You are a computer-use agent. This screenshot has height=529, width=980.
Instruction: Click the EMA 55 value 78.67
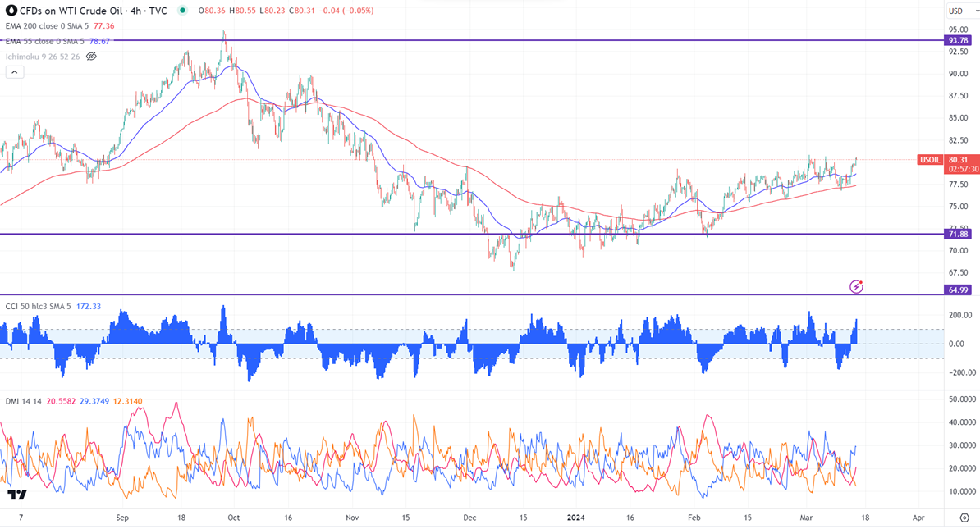point(99,41)
